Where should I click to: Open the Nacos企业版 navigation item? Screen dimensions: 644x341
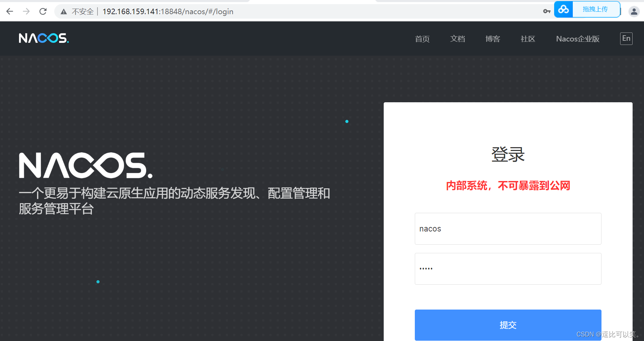point(578,39)
